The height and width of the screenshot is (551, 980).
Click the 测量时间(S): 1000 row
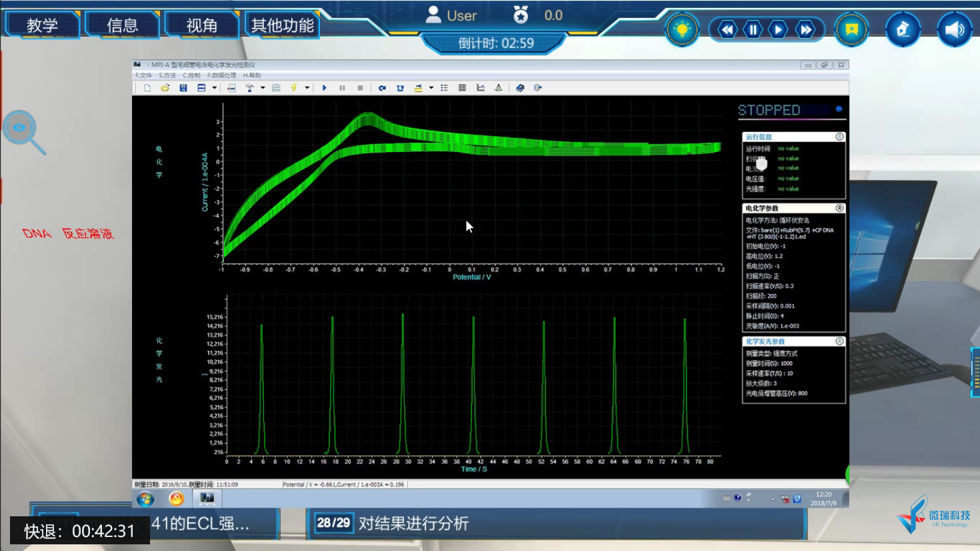[x=769, y=364]
